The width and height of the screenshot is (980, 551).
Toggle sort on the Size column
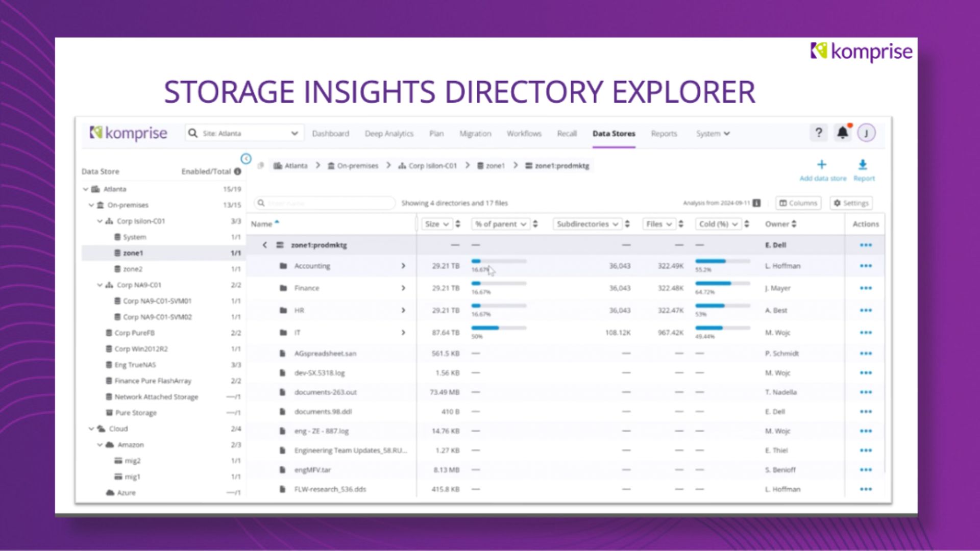pyautogui.click(x=458, y=224)
